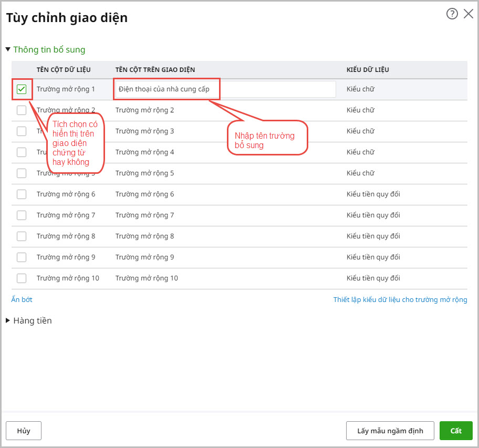Select the Trường mở rộng 8 checkbox

click(22, 236)
